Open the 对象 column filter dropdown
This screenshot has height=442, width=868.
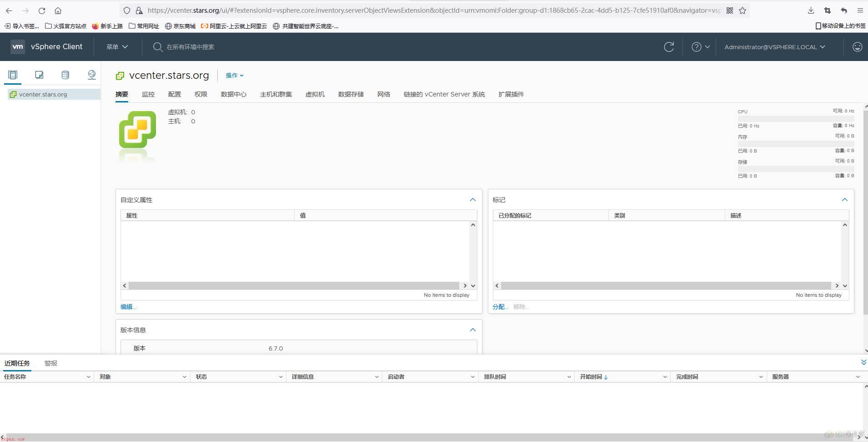[184, 377]
